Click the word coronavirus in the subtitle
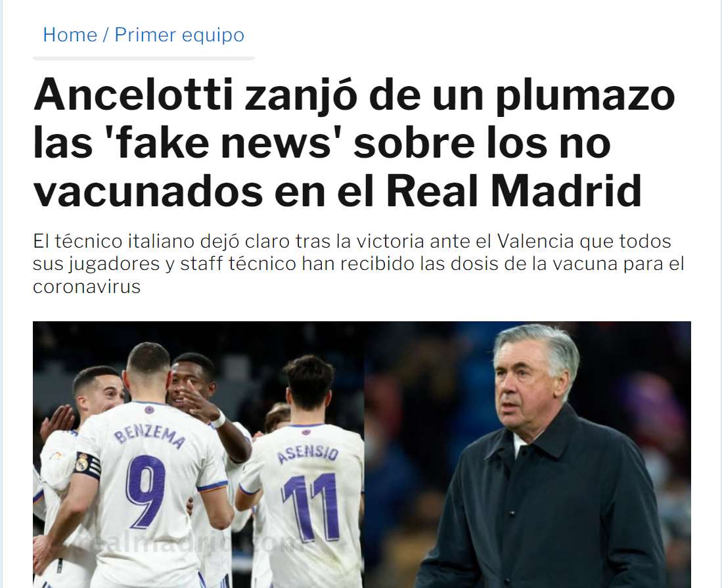The width and height of the screenshot is (722, 588). pos(87,287)
